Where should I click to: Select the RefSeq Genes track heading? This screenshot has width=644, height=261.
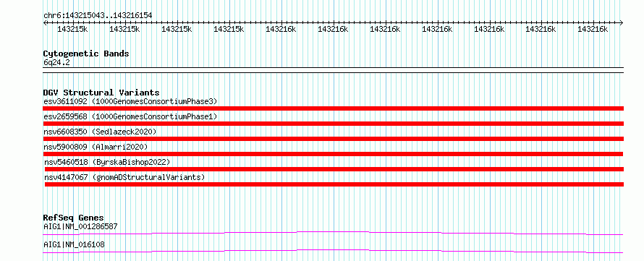[x=74, y=218]
